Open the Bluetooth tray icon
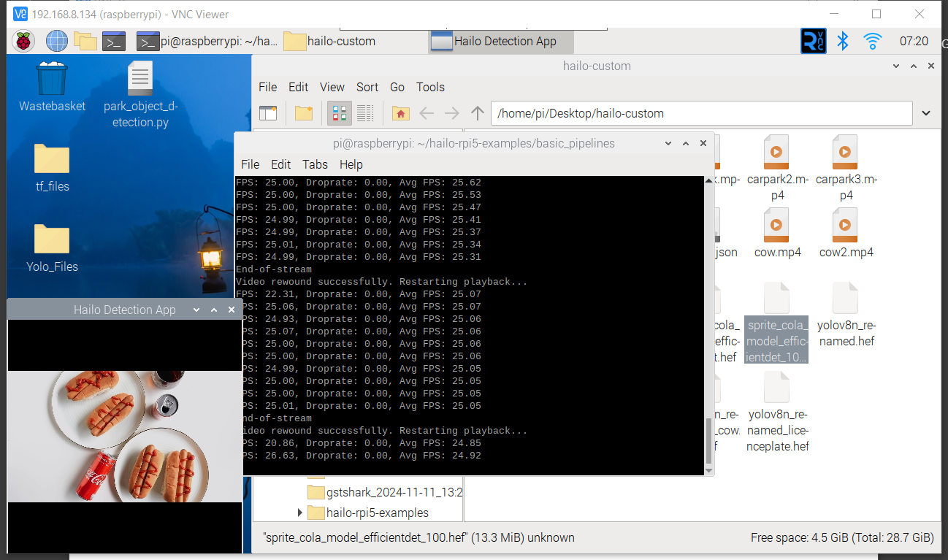The width and height of the screenshot is (948, 560). 842,42
